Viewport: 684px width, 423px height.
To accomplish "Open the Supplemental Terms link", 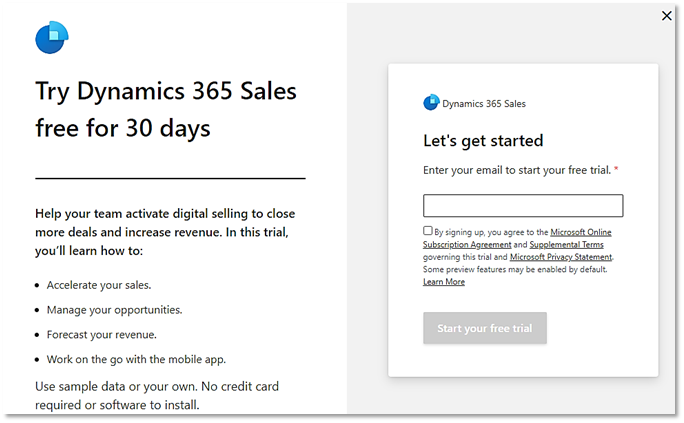I will click(x=566, y=244).
